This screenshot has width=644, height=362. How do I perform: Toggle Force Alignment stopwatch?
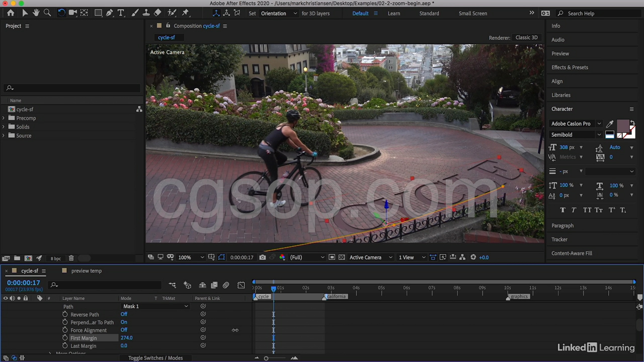(x=65, y=330)
